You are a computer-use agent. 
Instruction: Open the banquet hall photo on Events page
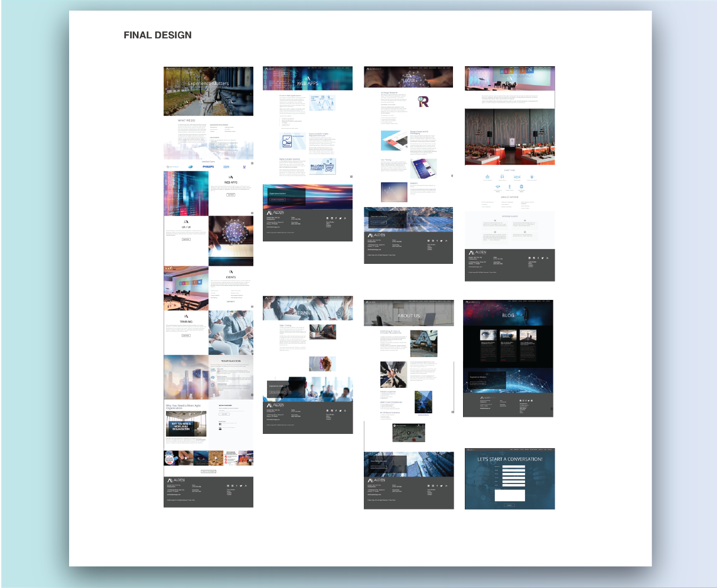click(510, 137)
